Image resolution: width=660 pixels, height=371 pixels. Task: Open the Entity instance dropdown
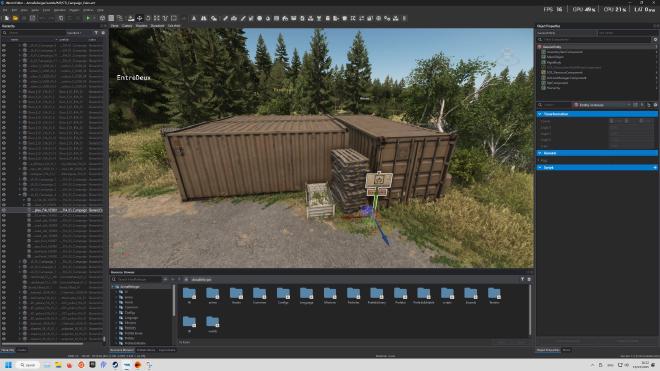602,105
